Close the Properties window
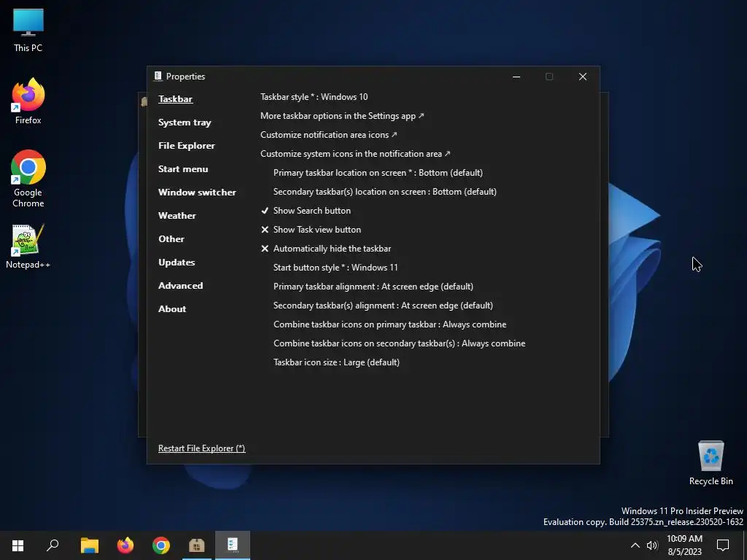747x560 pixels. (583, 77)
